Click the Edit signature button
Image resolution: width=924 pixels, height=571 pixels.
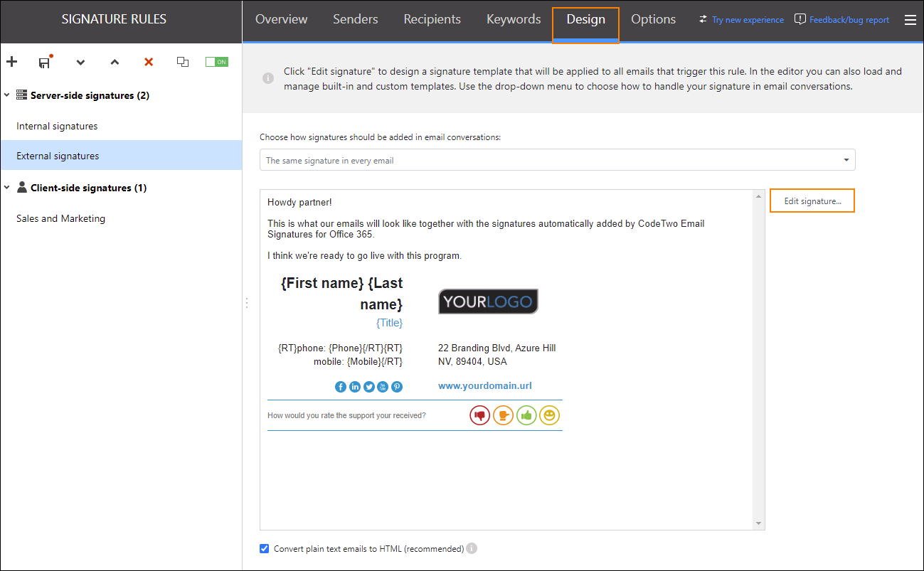[812, 201]
